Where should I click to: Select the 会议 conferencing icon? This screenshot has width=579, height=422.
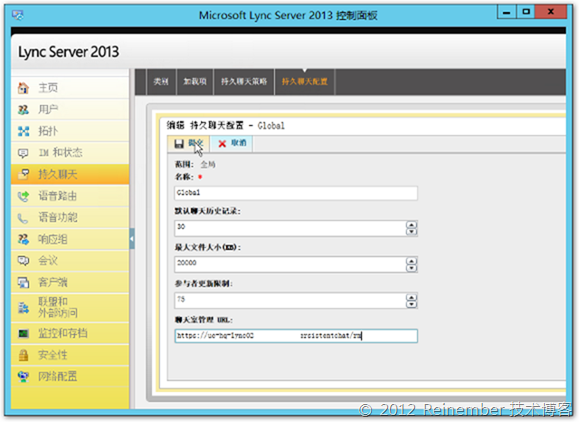(23, 261)
